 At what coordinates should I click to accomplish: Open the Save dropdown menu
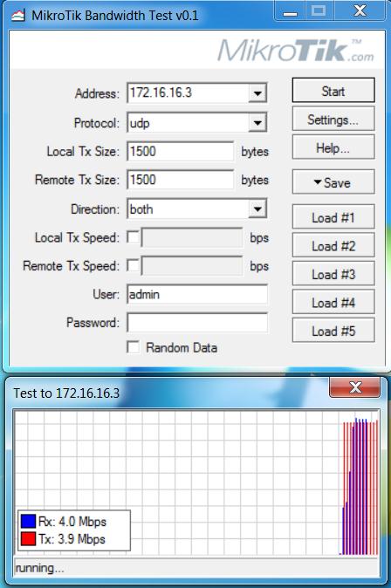333,181
